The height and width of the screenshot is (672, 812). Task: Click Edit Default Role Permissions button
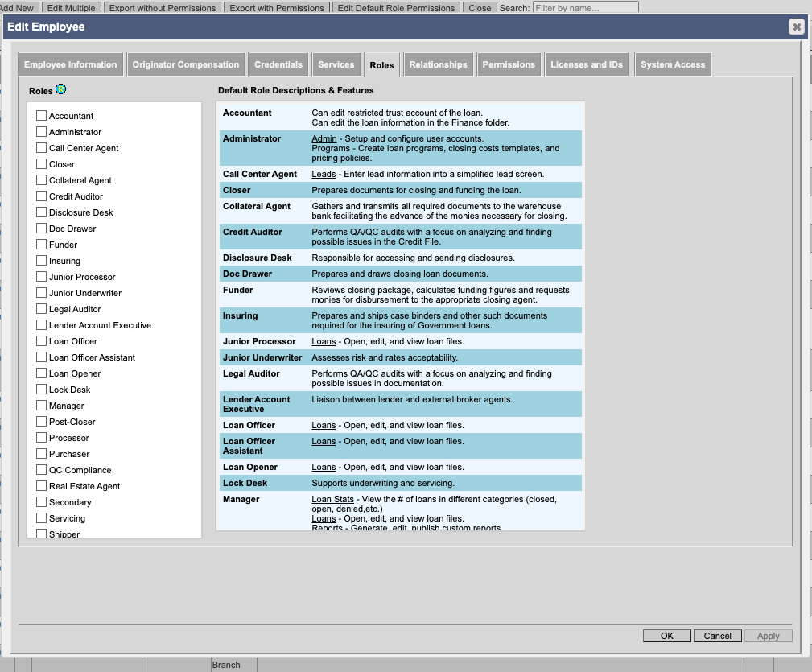396,8
